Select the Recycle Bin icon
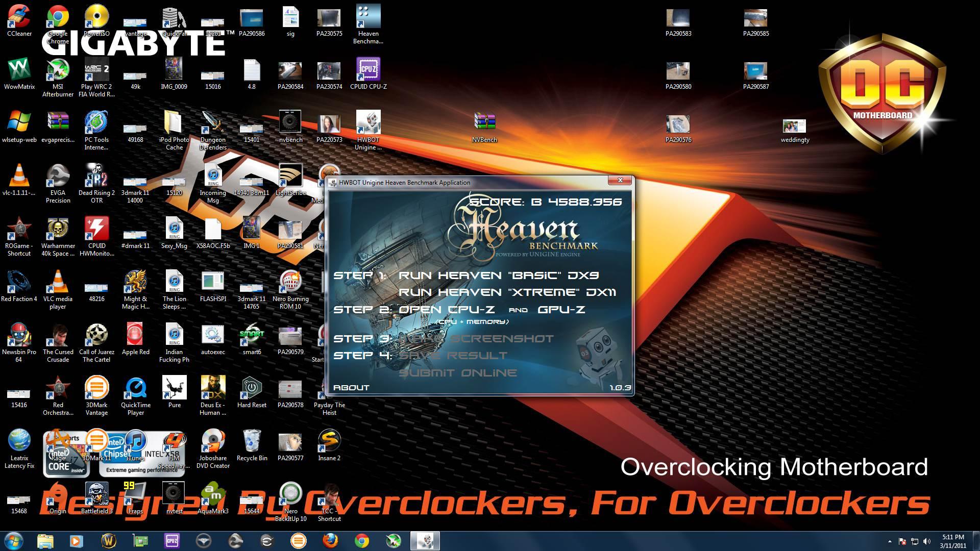Viewport: 980px width, 551px height. pos(252,445)
